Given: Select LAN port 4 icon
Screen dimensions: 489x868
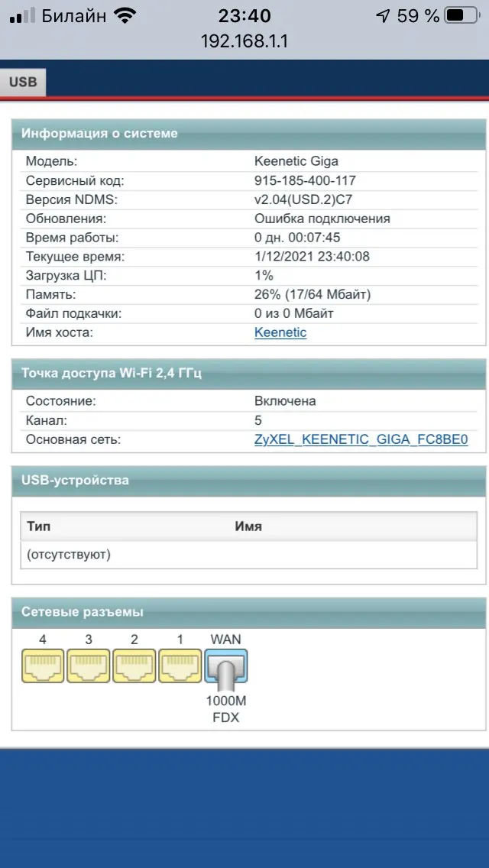Looking at the screenshot, I should (43, 666).
